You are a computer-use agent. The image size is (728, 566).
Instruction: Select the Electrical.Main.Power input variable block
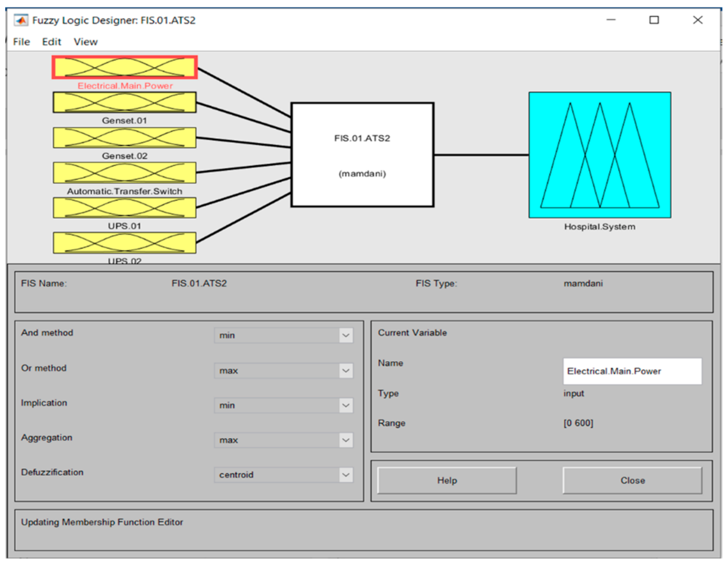(124, 67)
